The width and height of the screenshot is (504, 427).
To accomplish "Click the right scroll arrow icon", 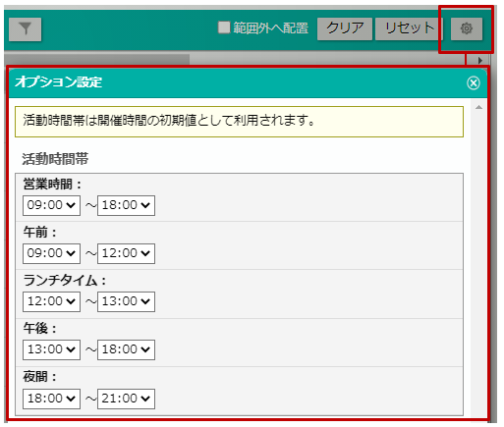I will [x=480, y=60].
